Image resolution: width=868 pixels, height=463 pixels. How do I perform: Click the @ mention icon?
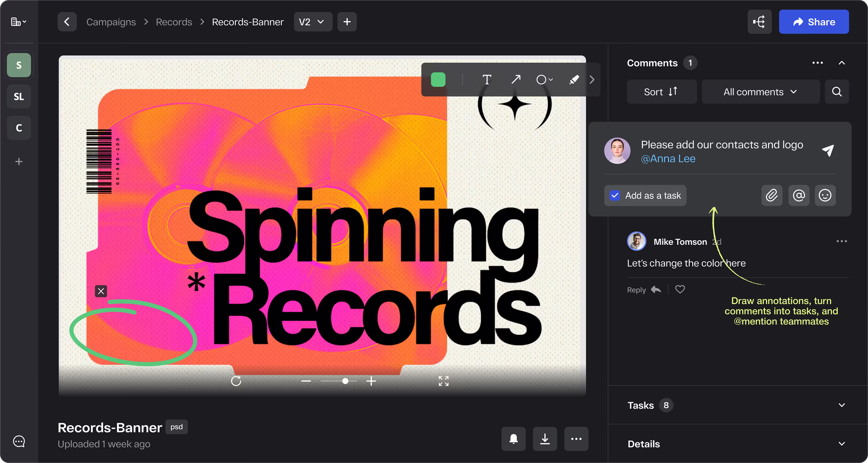pos(799,195)
